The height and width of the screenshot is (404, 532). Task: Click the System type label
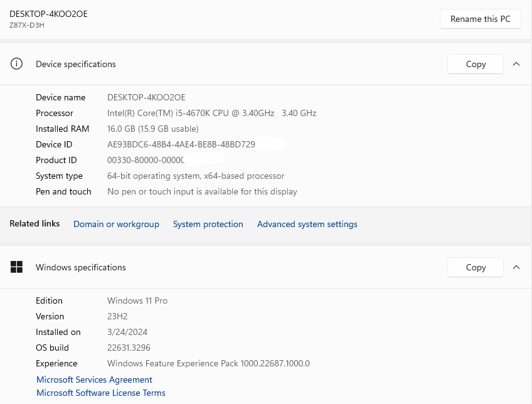pyautogui.click(x=59, y=176)
